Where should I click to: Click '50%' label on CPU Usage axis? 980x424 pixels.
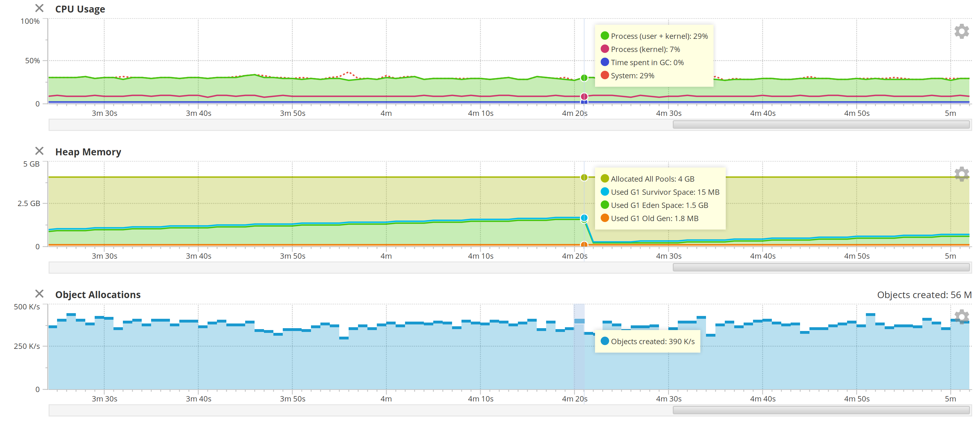tap(32, 61)
